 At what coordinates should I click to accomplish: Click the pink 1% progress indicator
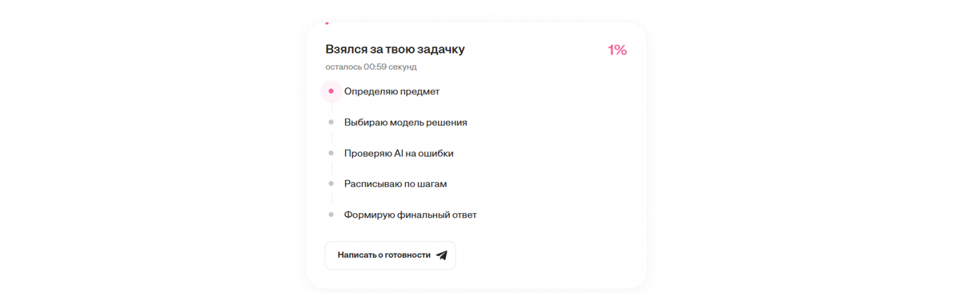tap(617, 50)
